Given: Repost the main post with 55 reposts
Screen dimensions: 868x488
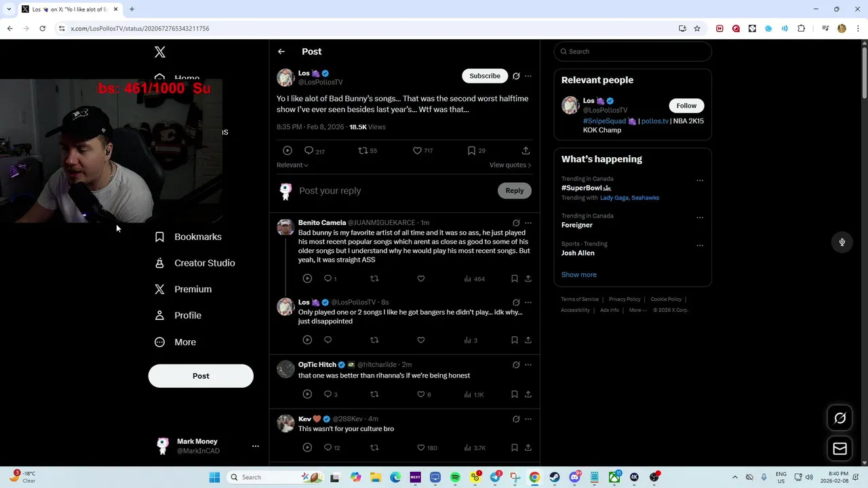Looking at the screenshot, I should [368, 150].
